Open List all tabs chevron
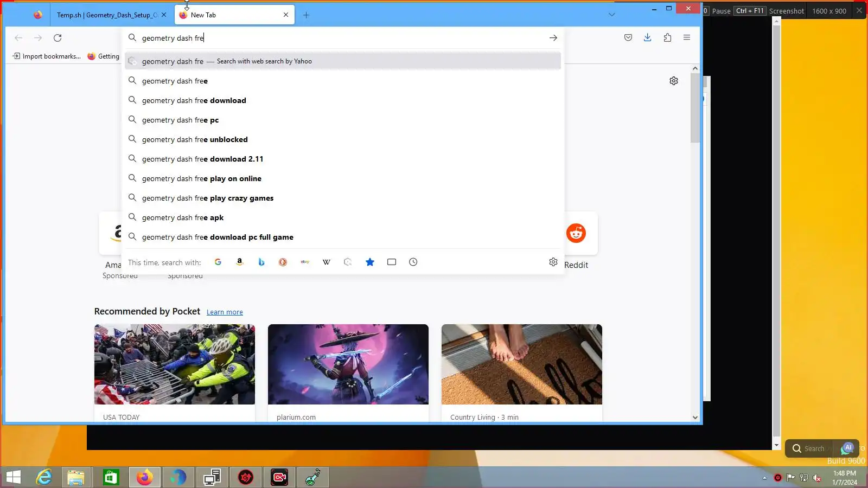 pos(612,15)
